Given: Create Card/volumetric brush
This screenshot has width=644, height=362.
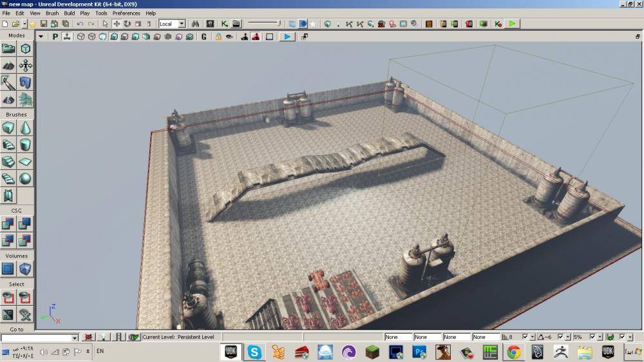Looking at the screenshot, I should 8,196.
